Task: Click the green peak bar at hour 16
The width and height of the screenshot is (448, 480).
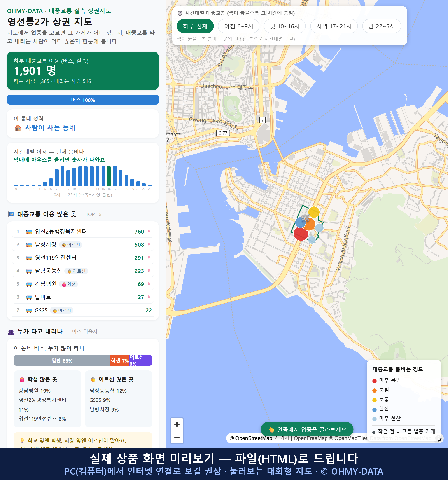Action: click(x=109, y=176)
